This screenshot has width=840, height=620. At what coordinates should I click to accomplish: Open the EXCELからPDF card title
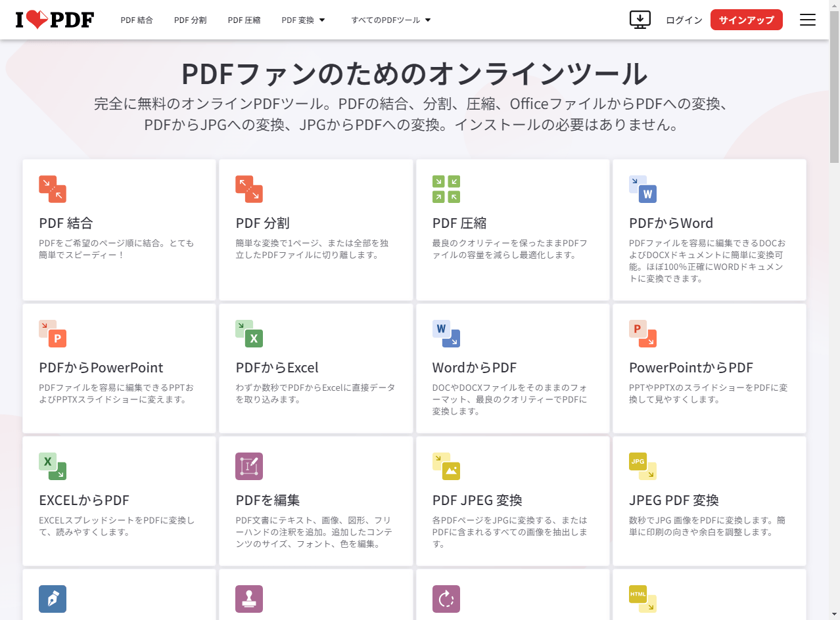pyautogui.click(x=84, y=500)
